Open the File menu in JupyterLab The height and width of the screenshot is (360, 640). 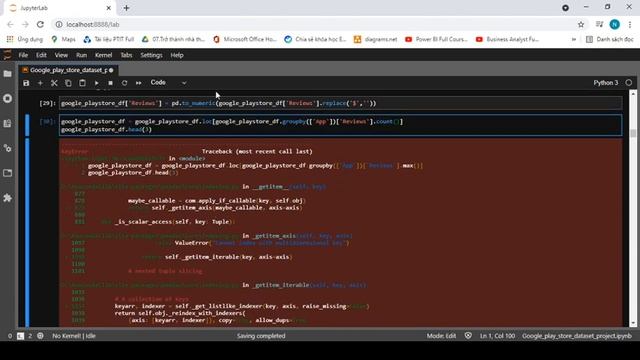click(23, 55)
